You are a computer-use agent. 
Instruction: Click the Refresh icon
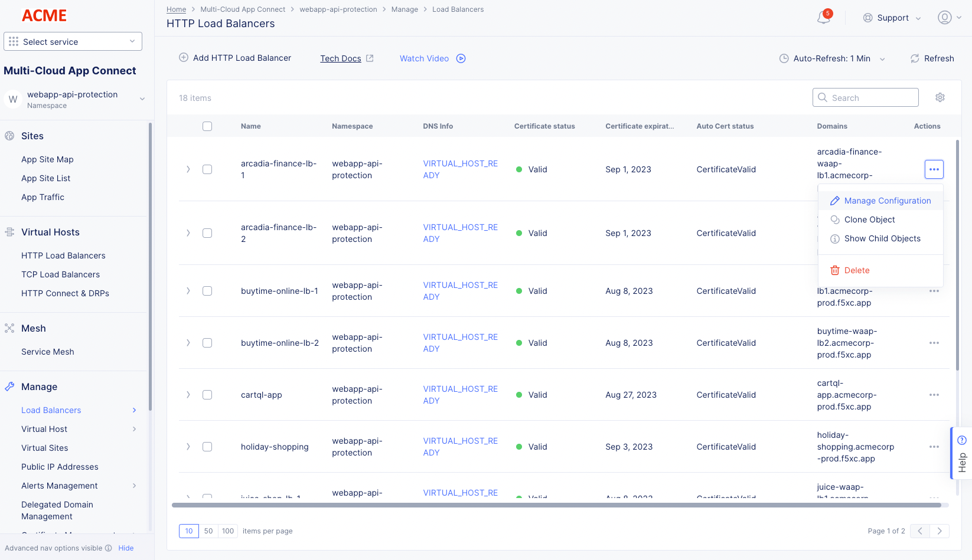(x=915, y=58)
